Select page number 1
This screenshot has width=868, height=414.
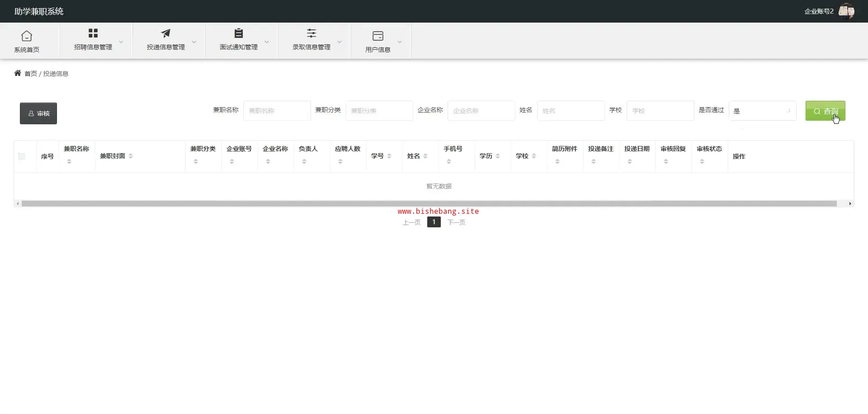[434, 222]
